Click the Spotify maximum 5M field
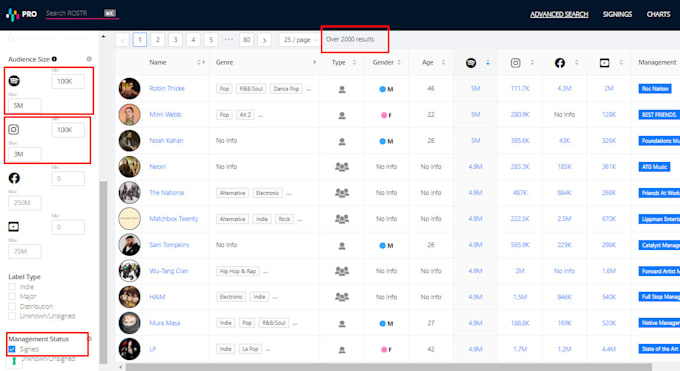The image size is (680, 371). point(25,105)
